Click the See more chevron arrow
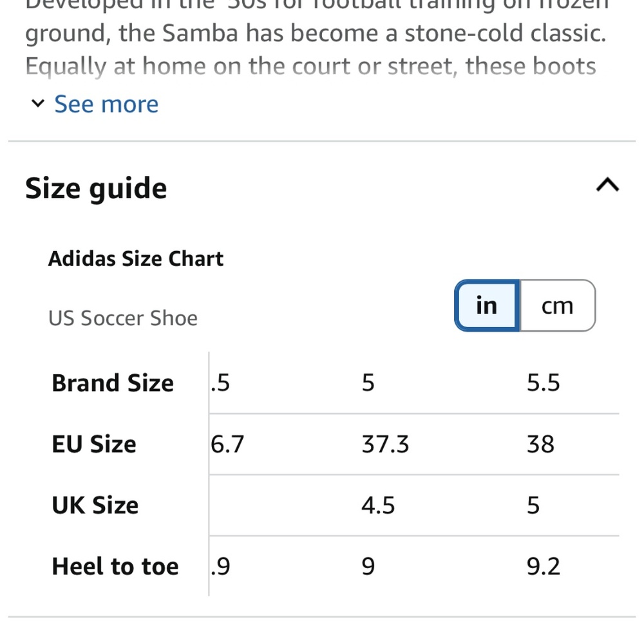The width and height of the screenshot is (644, 644). coord(38,103)
